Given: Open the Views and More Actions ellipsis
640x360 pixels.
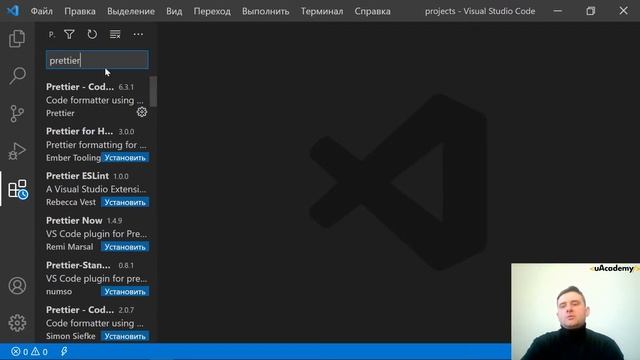Looking at the screenshot, I should tap(138, 34).
